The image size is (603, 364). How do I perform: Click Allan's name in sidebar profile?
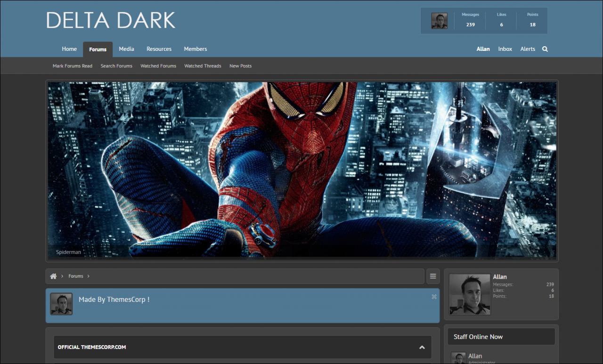500,277
